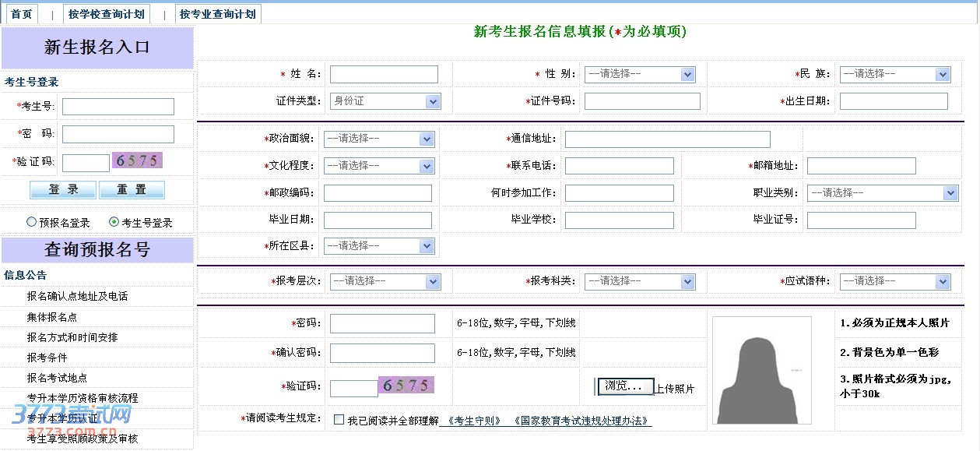The width and height of the screenshot is (980, 451).
Task: Click the captcha image in the login panel
Action: (x=138, y=161)
